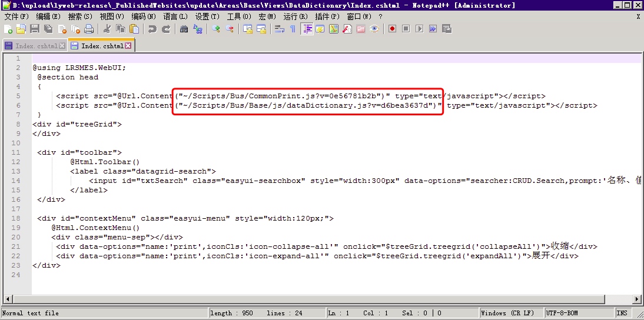Toggle show all characters pilcrow icon

click(x=293, y=29)
